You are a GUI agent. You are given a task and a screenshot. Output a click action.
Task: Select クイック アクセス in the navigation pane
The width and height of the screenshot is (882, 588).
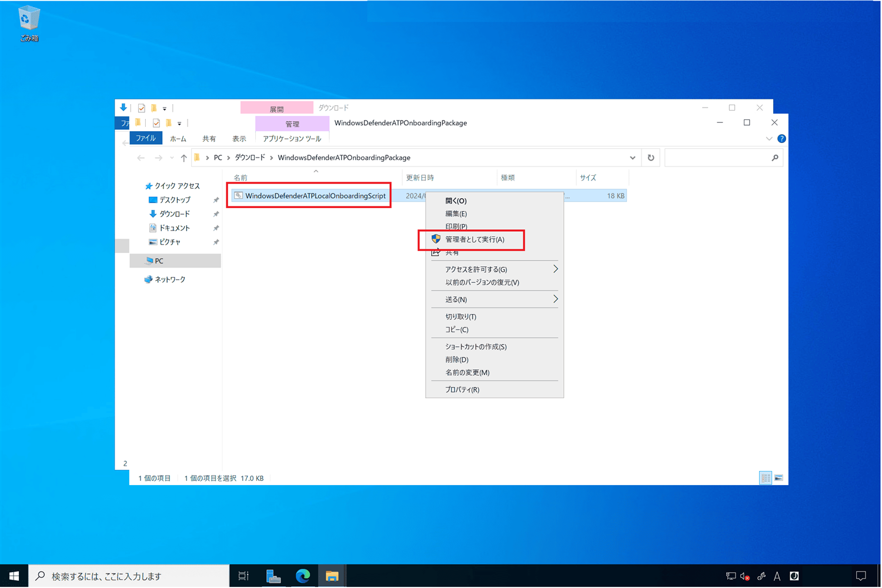(x=177, y=186)
